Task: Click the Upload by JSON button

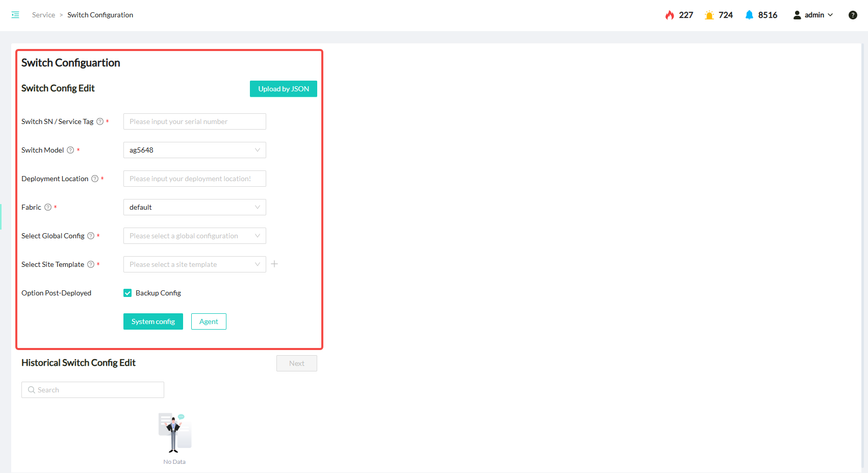Action: coord(283,89)
